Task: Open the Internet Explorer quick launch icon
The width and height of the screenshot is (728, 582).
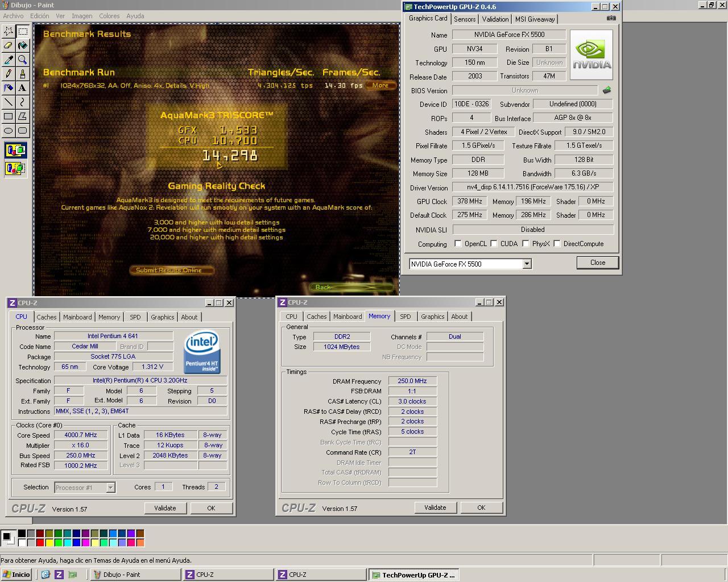Action: tap(45, 575)
